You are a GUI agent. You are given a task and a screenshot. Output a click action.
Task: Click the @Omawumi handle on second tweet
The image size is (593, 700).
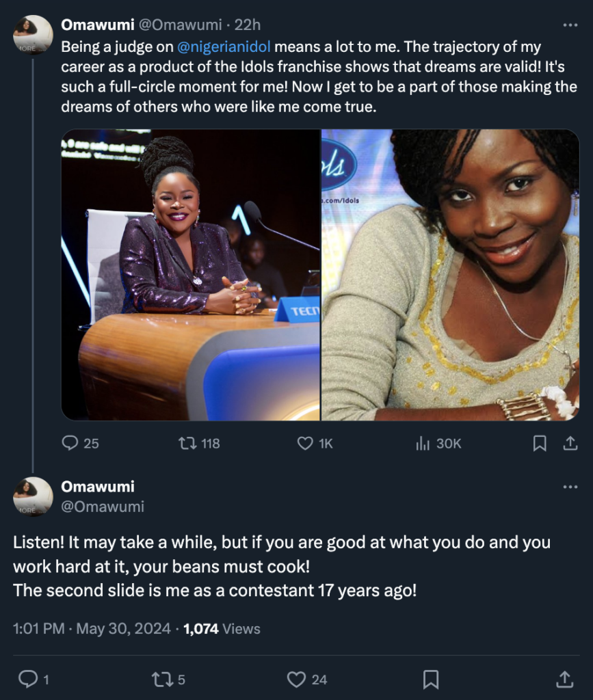point(103,507)
